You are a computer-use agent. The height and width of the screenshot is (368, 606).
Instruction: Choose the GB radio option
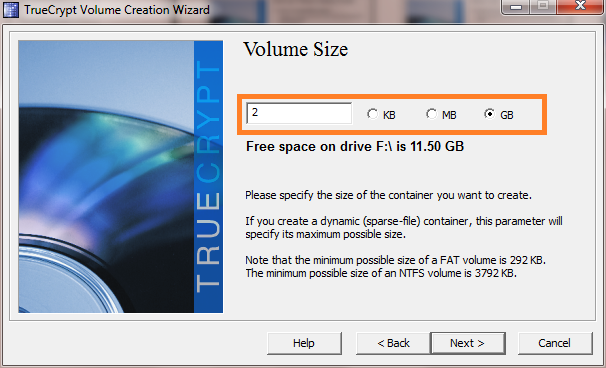pyautogui.click(x=490, y=114)
